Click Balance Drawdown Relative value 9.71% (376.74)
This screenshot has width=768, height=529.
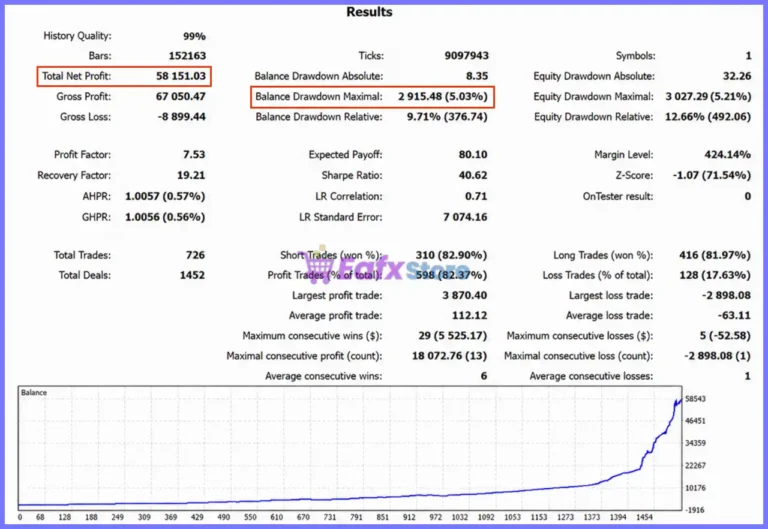pyautogui.click(x=447, y=117)
